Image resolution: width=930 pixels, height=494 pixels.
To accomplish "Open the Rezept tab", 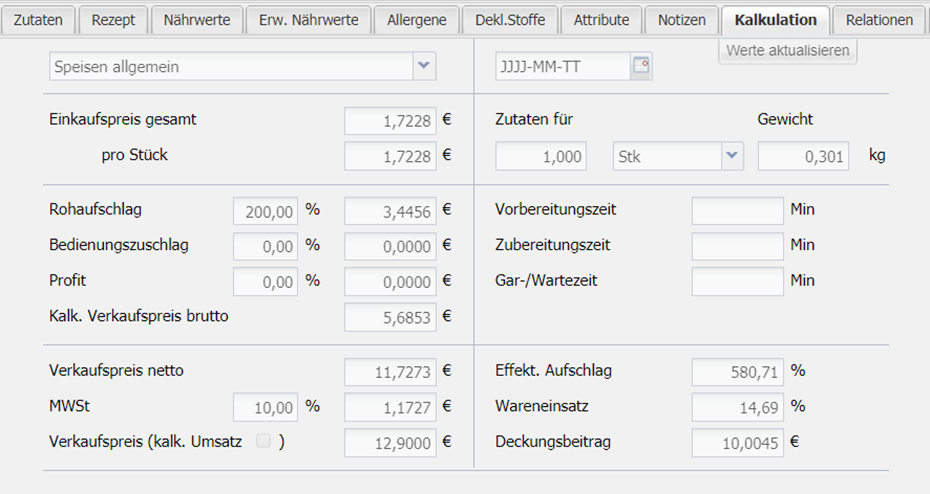I will tap(114, 20).
